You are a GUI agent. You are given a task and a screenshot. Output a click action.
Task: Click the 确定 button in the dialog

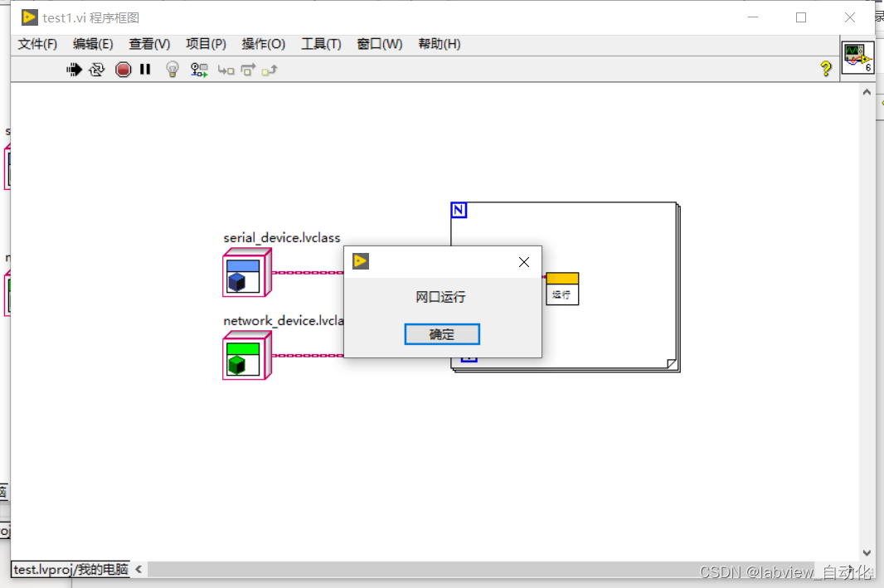point(442,334)
